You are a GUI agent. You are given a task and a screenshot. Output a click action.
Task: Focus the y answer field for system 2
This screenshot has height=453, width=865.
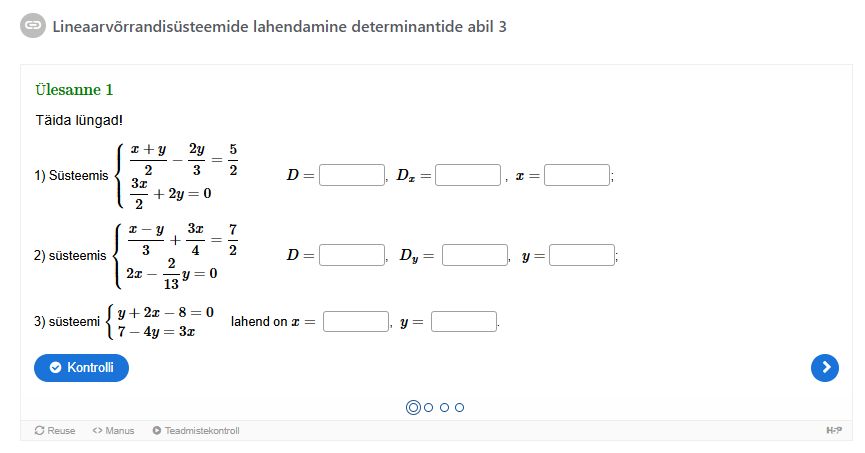click(x=582, y=255)
